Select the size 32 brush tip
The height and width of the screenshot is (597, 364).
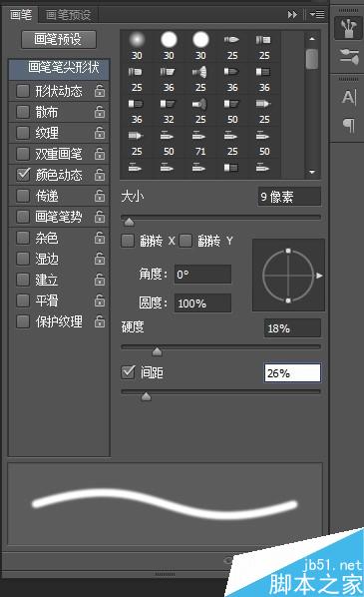169,111
